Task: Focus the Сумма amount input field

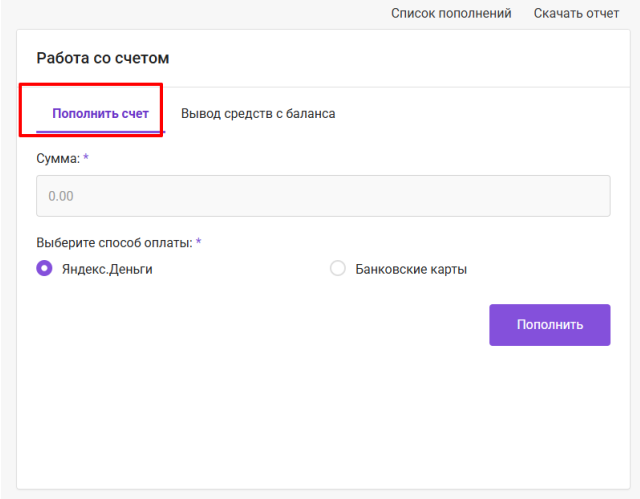Action: (323, 196)
